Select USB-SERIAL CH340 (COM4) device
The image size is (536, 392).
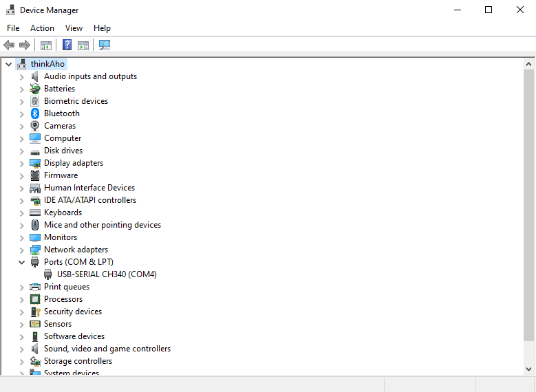click(x=107, y=274)
